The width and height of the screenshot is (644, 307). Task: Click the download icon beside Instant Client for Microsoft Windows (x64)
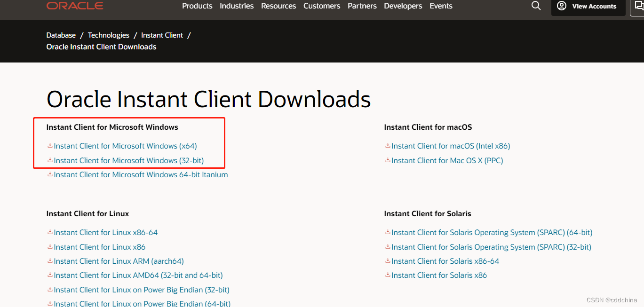49,146
